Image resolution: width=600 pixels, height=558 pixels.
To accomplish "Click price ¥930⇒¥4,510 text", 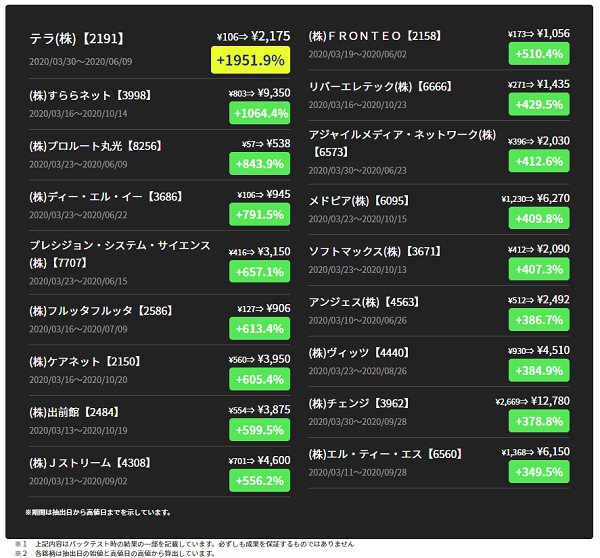I will coord(539,350).
